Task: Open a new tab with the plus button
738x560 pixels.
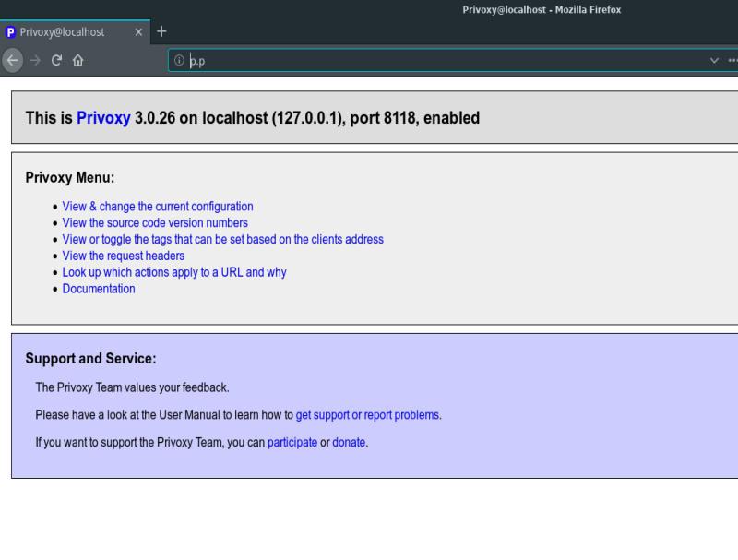Action: [x=161, y=31]
